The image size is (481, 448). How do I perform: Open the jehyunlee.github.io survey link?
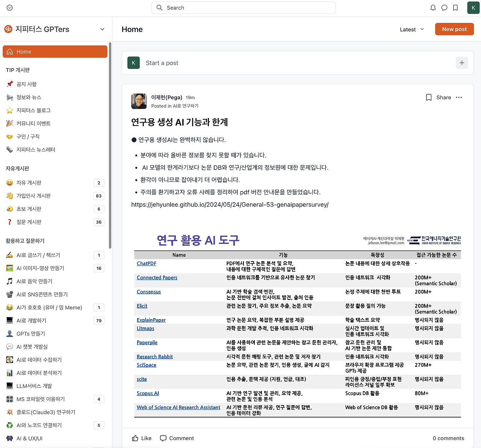click(x=230, y=204)
